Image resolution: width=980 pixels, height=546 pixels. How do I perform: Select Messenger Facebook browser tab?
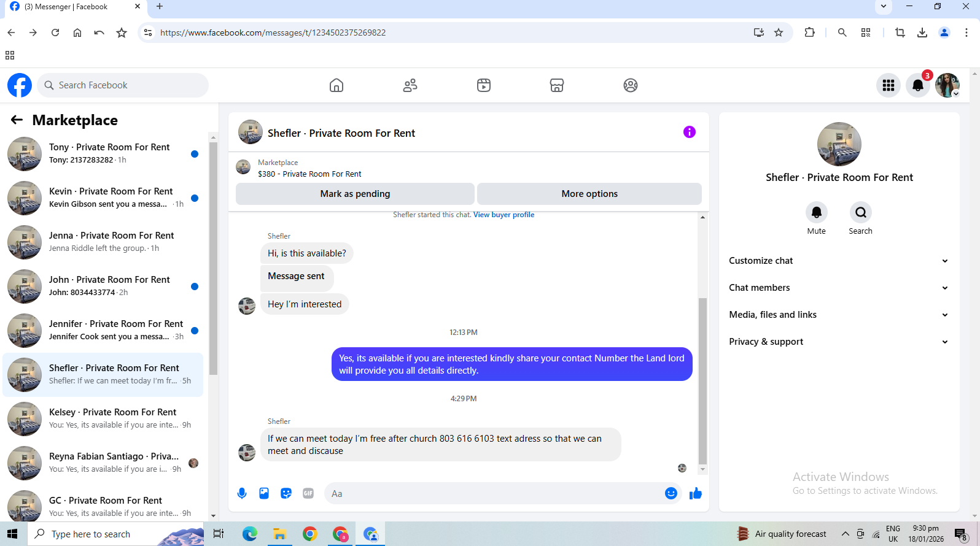coord(74,7)
